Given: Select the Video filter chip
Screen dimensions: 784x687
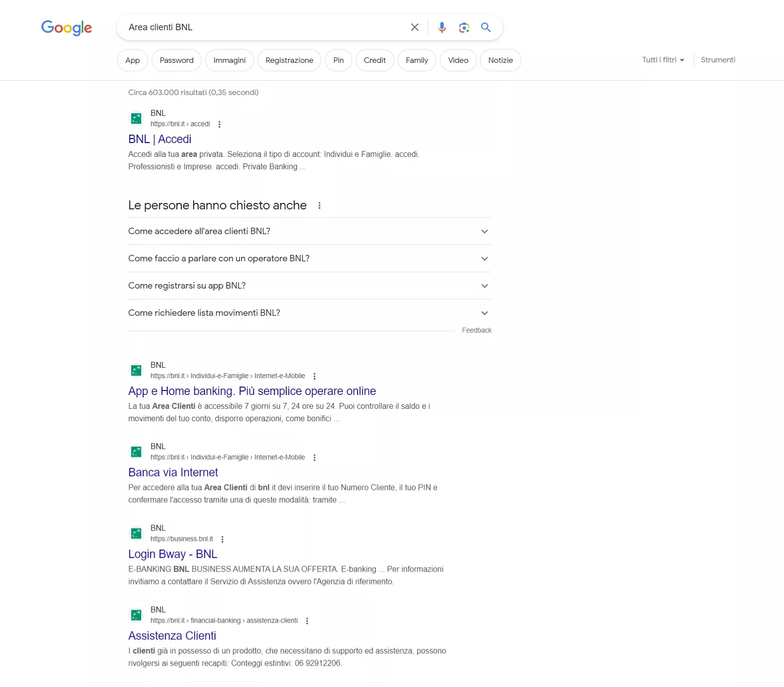Looking at the screenshot, I should [x=458, y=60].
